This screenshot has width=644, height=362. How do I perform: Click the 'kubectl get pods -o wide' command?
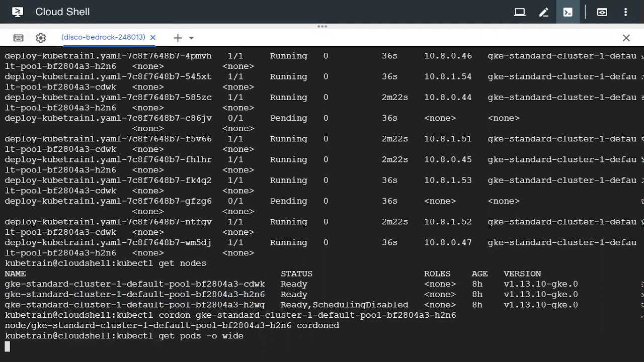(x=124, y=336)
